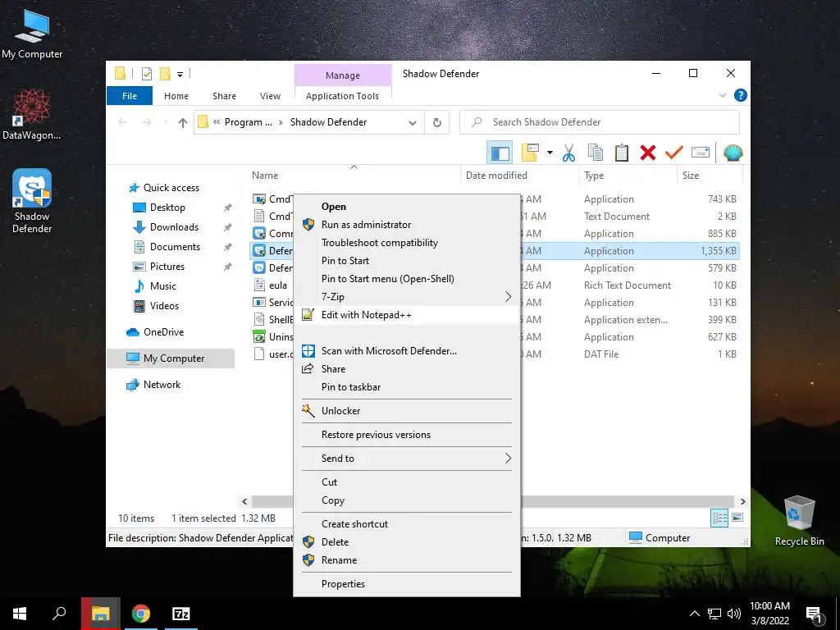Open Customize Quick Access Toolbar dropdown

(x=180, y=75)
